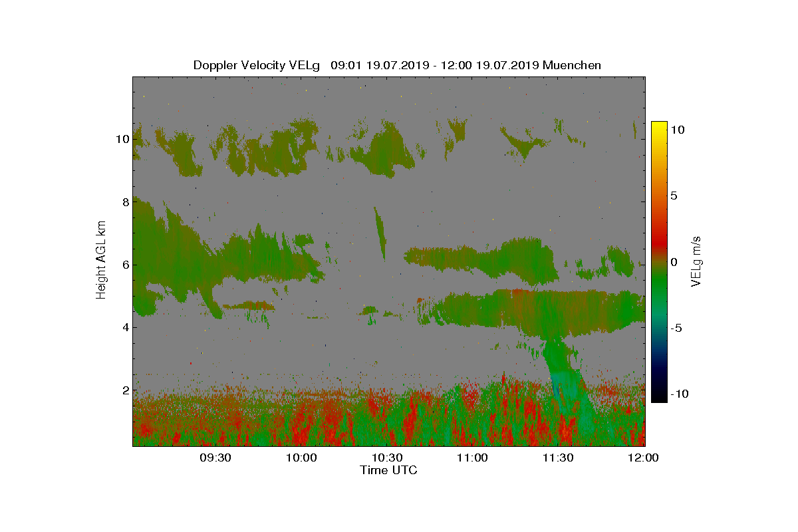This screenshot has height=532, width=798.
Task: Click the yellow top of the colorbar
Action: click(x=658, y=126)
